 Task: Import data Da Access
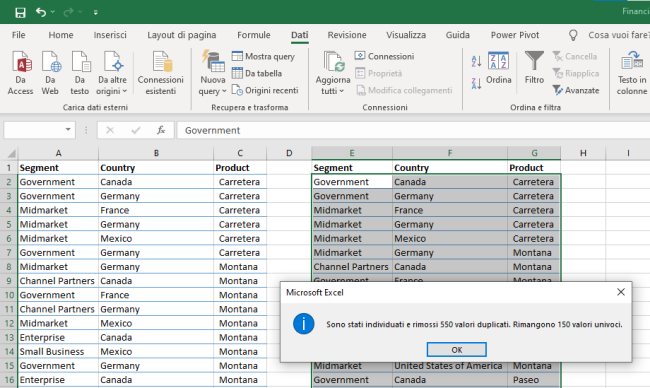point(21,73)
